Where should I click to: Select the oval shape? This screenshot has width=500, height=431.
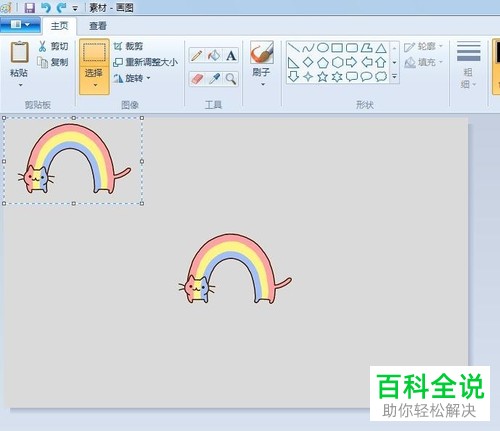point(322,48)
